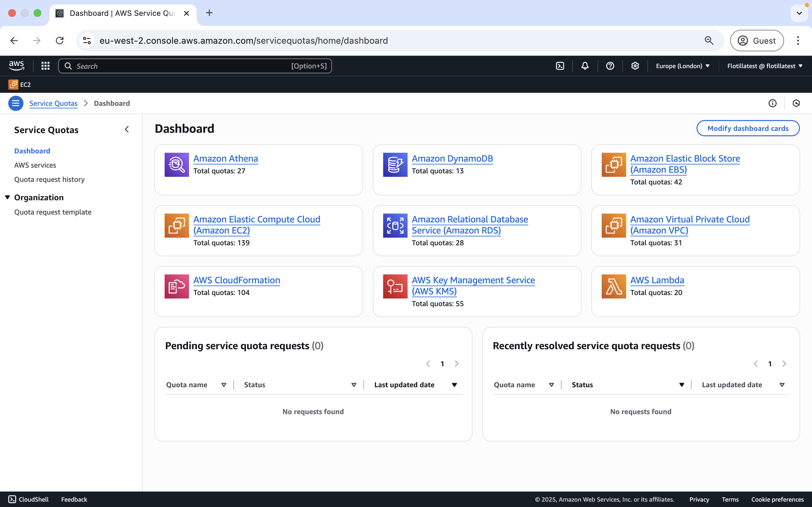Go to AWS services in sidebar
Screen dimensions: 812x507
[35, 165]
